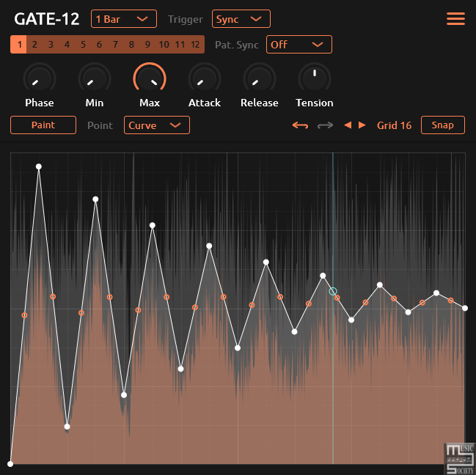Select pattern 9 tab
476x475 pixels.
click(x=147, y=45)
